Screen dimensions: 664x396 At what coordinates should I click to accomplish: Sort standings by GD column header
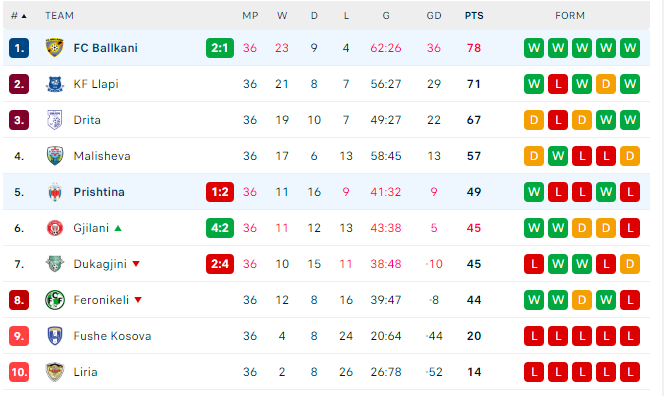[x=434, y=16]
